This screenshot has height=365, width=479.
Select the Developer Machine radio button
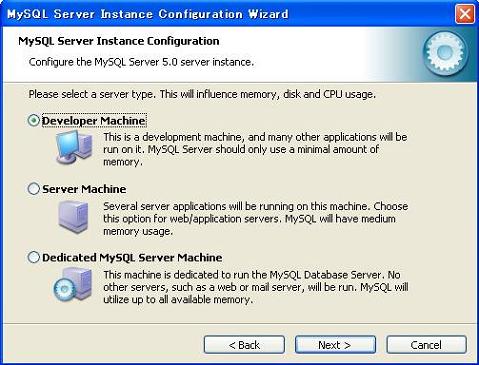pyautogui.click(x=33, y=120)
